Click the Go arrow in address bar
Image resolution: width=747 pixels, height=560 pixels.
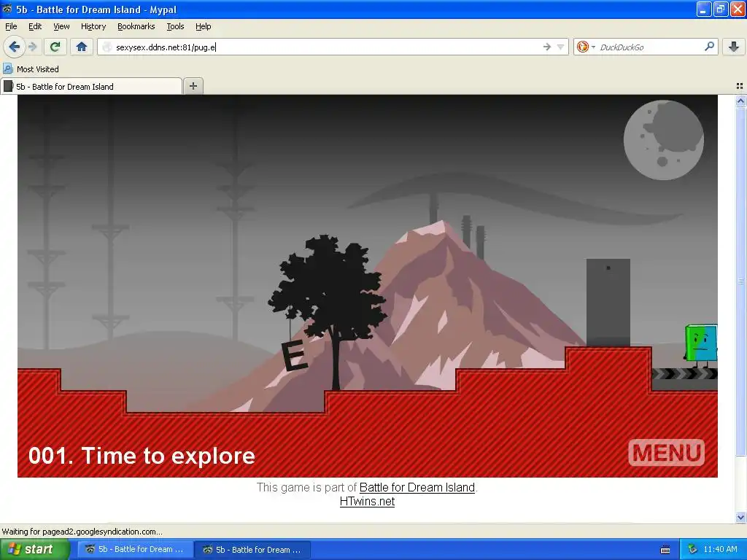547,47
